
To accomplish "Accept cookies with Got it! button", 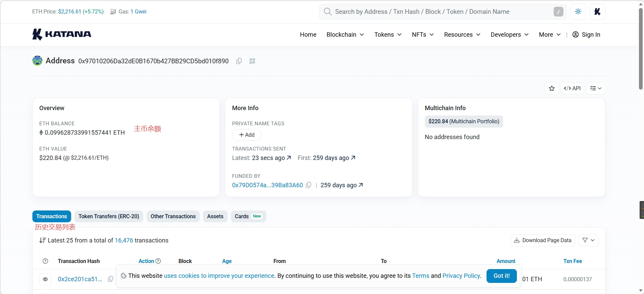I will (x=501, y=276).
